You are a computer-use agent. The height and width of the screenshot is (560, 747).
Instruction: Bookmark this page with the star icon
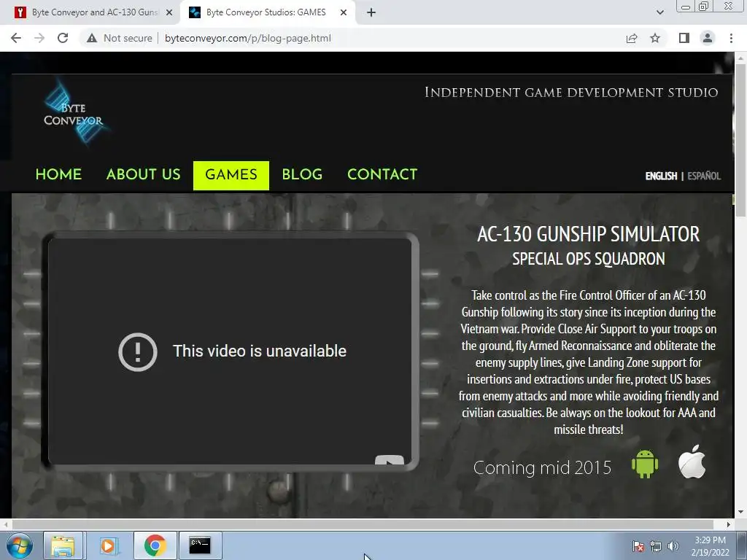tap(655, 38)
